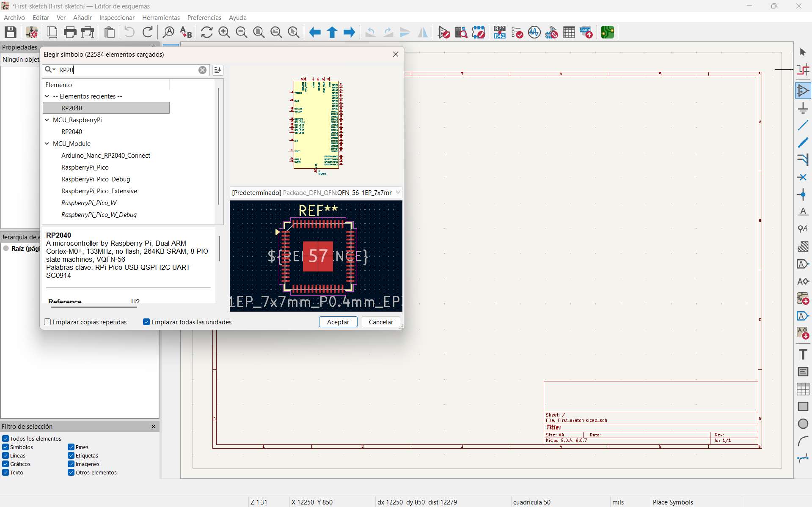Open the Herramientas menu

tap(161, 17)
